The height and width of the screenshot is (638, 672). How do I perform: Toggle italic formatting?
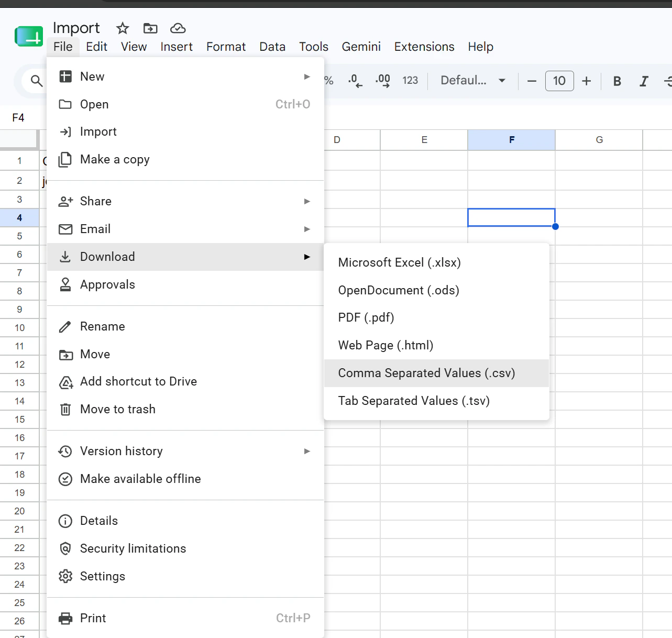pyautogui.click(x=644, y=81)
